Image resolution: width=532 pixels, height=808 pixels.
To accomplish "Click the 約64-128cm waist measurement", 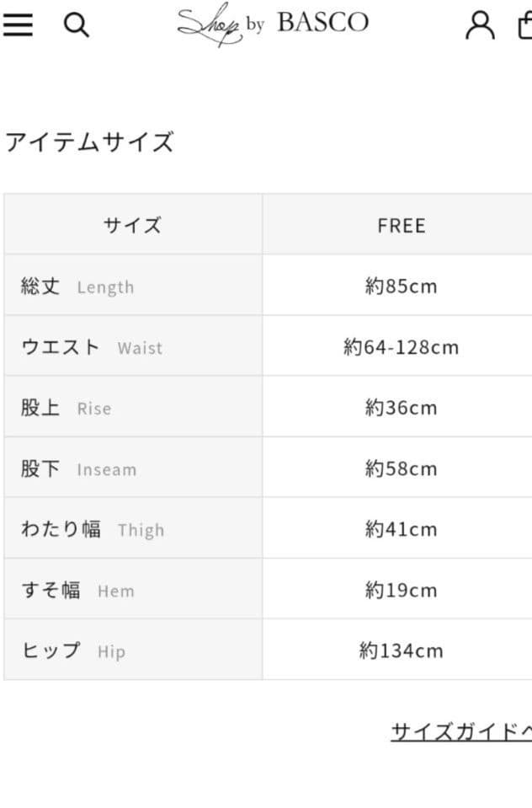I will point(401,346).
